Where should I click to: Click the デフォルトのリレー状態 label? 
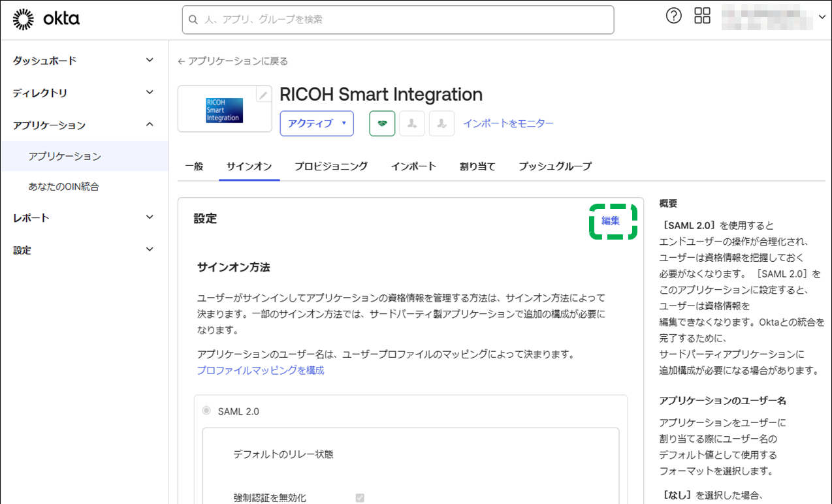click(x=283, y=454)
